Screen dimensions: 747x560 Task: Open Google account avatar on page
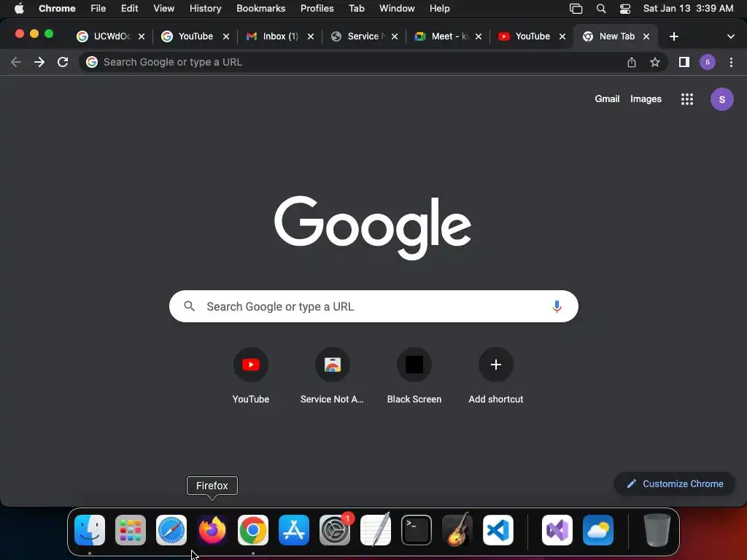coord(721,99)
